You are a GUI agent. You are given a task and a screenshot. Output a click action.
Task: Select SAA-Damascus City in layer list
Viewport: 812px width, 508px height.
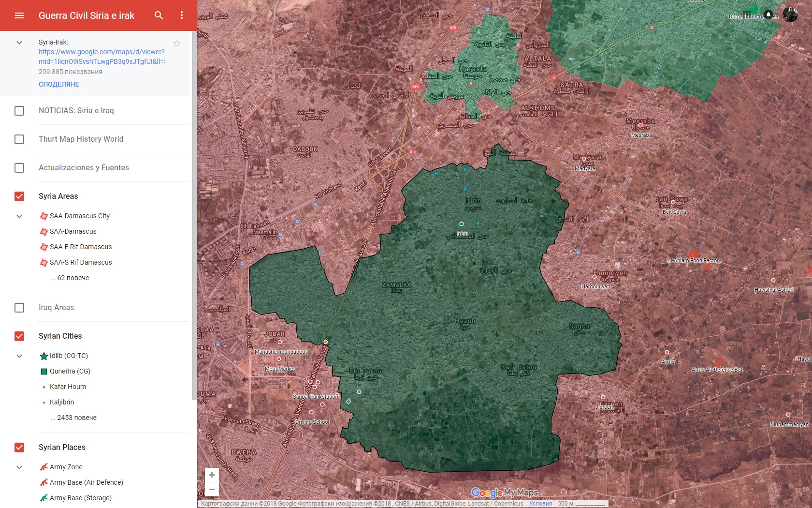(x=80, y=216)
